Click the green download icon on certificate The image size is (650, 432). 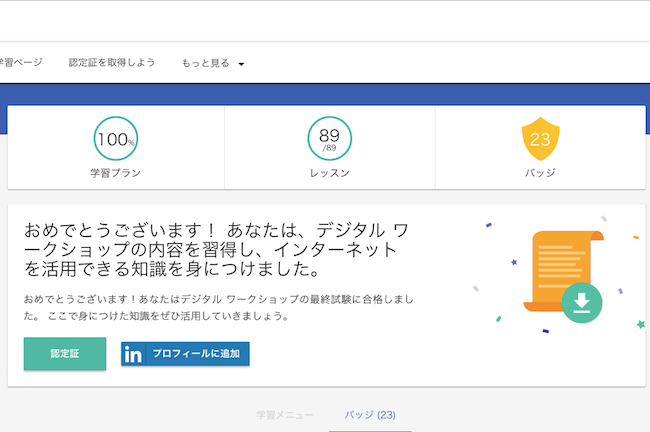(x=582, y=303)
